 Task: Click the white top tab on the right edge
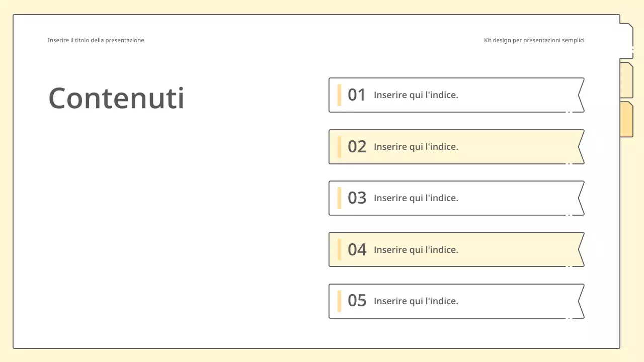[x=626, y=41]
